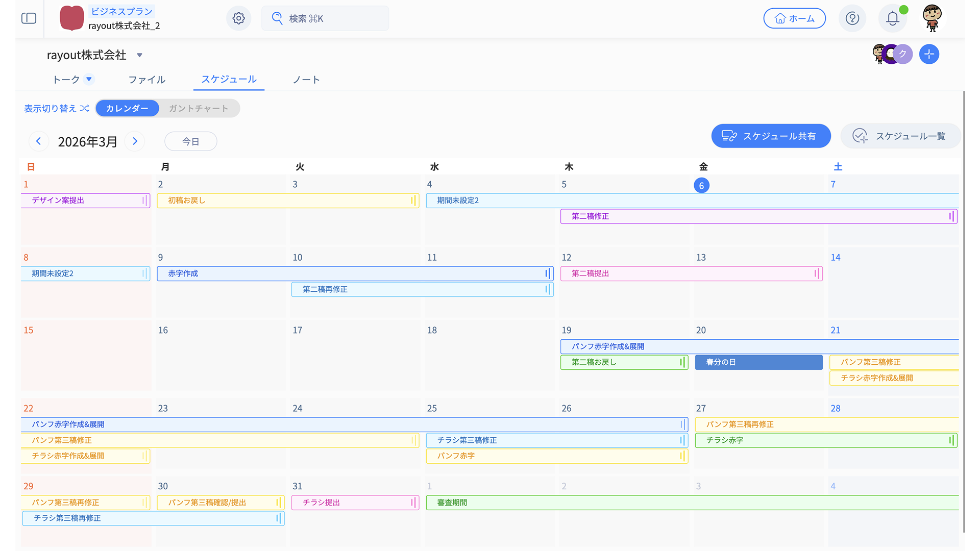Viewport: 980px width, 551px height.
Task: Open notifications bell icon
Action: click(x=892, y=18)
